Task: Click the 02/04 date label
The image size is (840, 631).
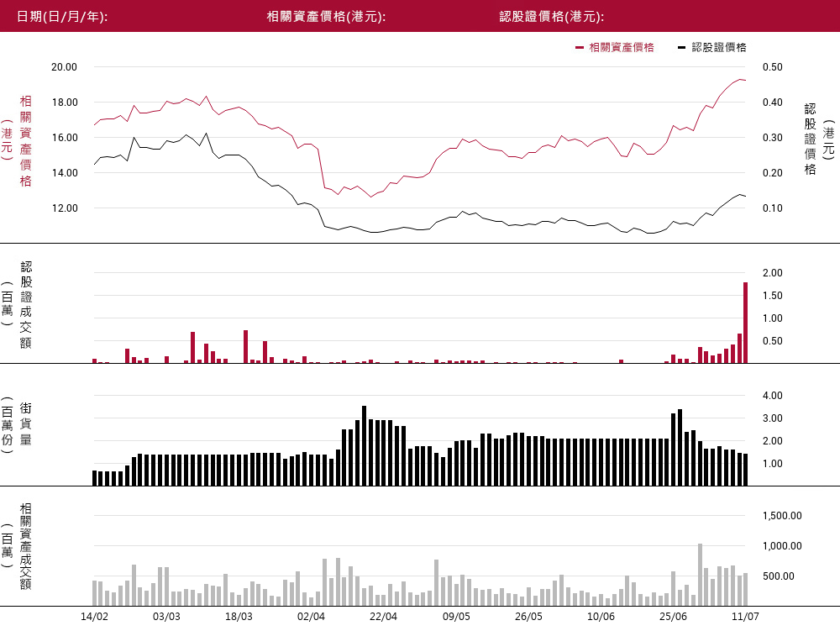Action: 312,617
